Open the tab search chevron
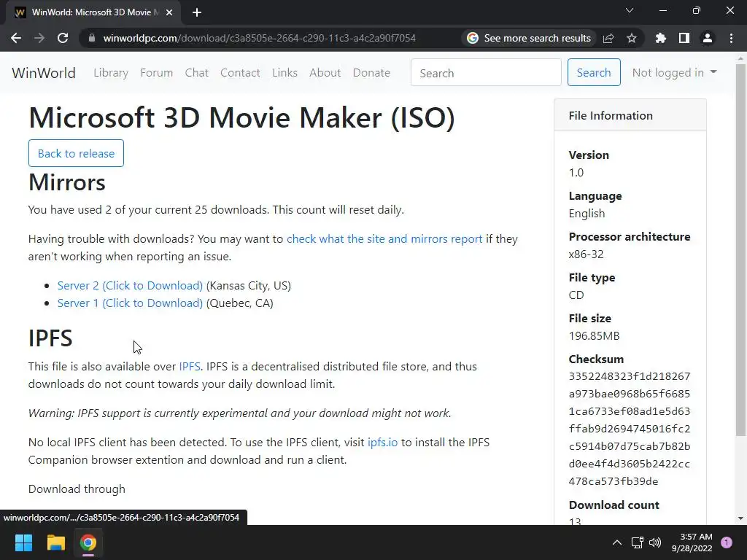 point(630,10)
